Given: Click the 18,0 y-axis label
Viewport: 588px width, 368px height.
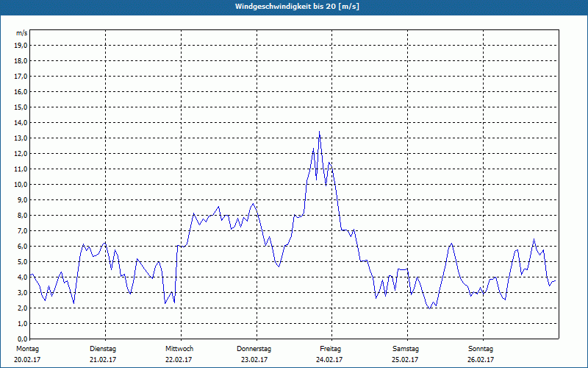Looking at the screenshot, I should 21,61.
